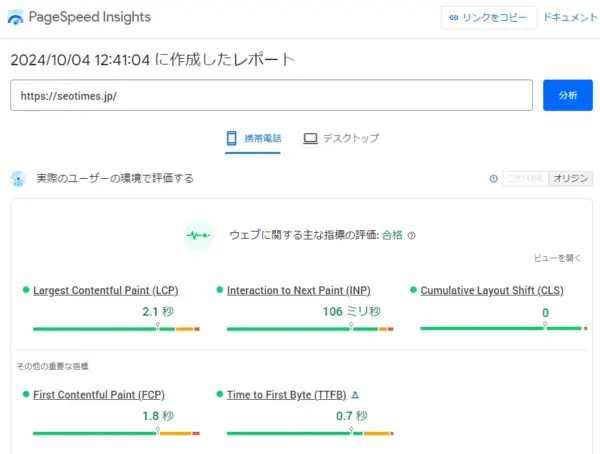
Task: Click the PageSpeed Insights title text
Action: click(90, 17)
